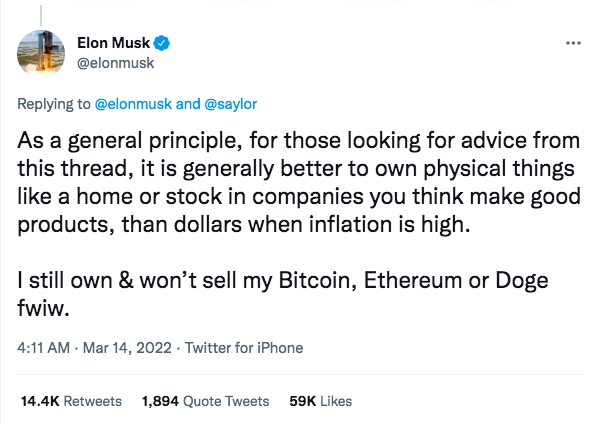The width and height of the screenshot is (599, 424).
Task: Open the three-dot more options menu
Action: coord(573,43)
